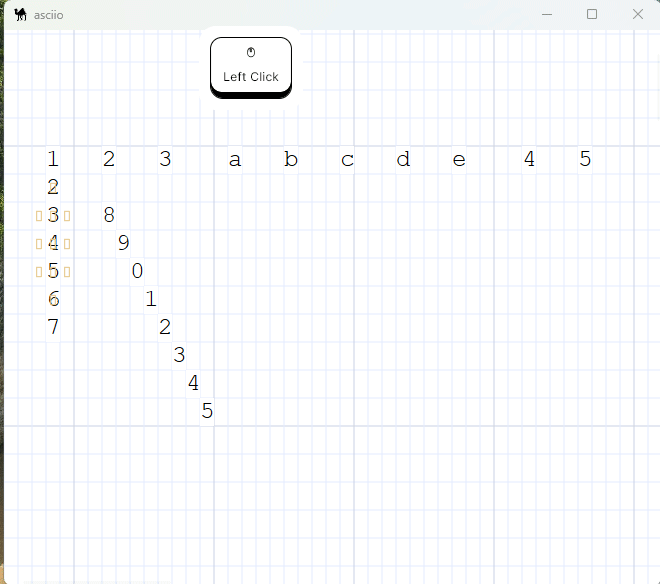
Task: Select the '2' diagonally below the diagonal '1'
Action: coord(165,327)
